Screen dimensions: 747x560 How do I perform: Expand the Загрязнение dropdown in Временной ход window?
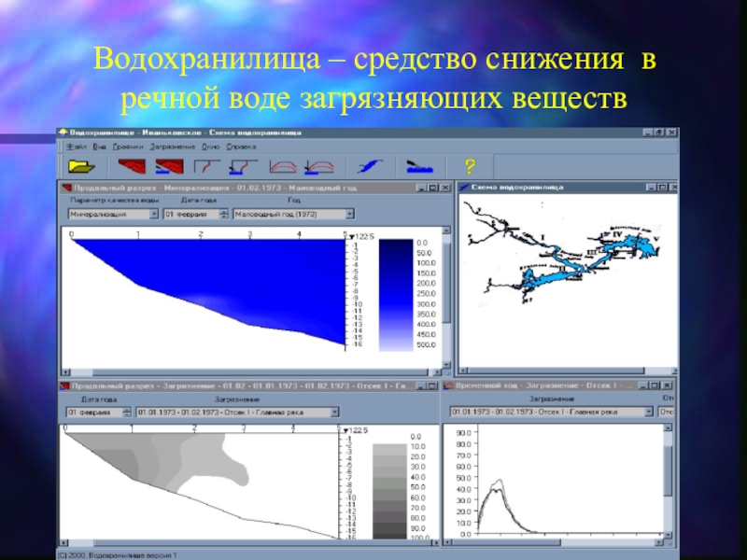(648, 412)
